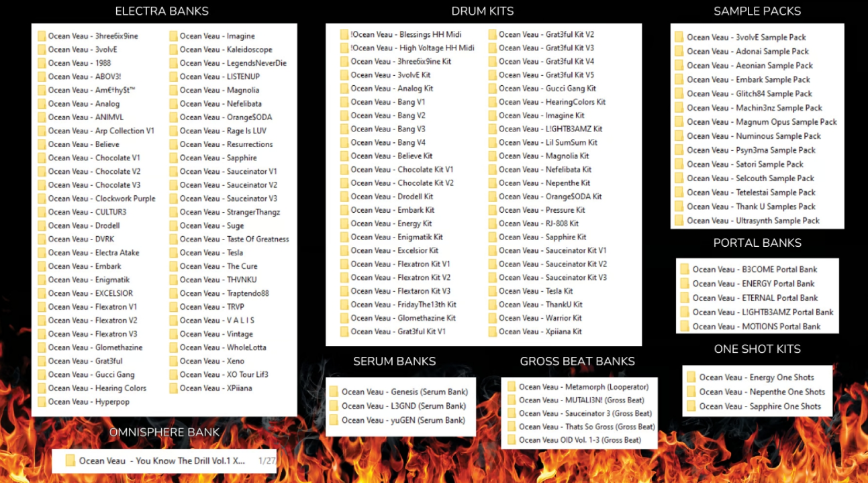Click folder icon of Blessings HH Midi
The width and height of the screenshot is (868, 483).
coord(344,35)
